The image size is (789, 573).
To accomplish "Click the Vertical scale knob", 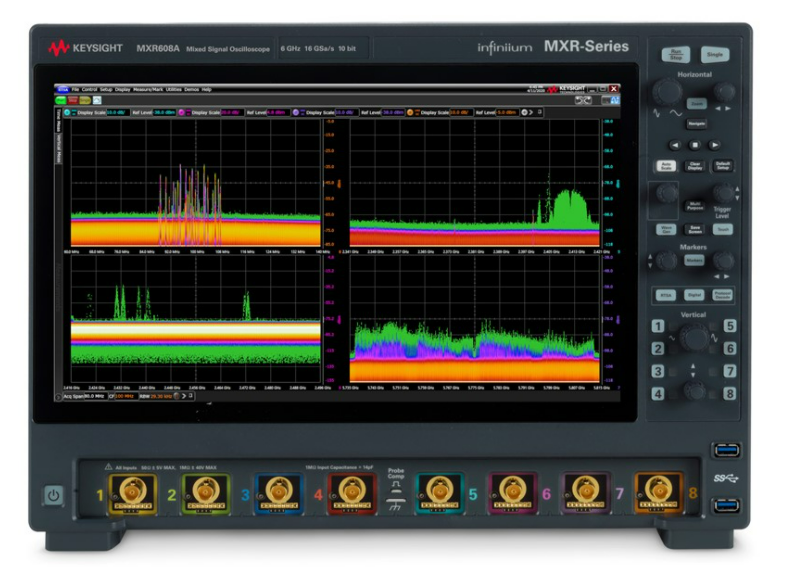I will tap(694, 337).
